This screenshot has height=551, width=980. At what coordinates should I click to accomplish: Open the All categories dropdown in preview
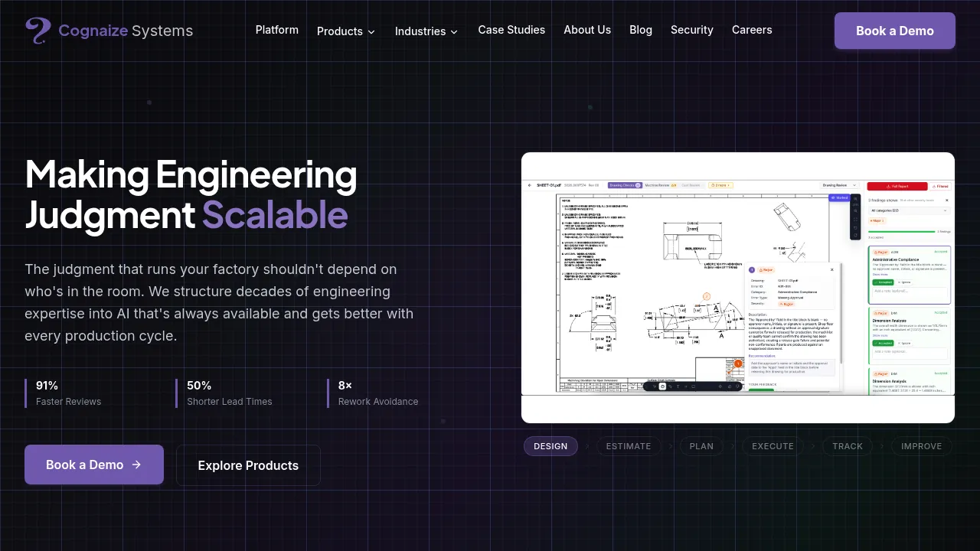[x=909, y=210]
